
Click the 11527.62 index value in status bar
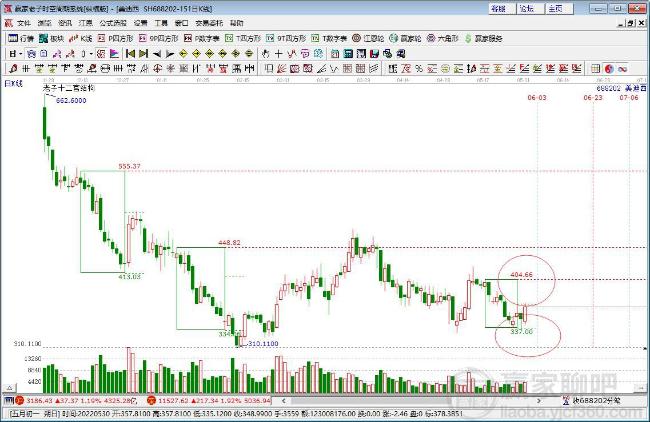[173, 401]
